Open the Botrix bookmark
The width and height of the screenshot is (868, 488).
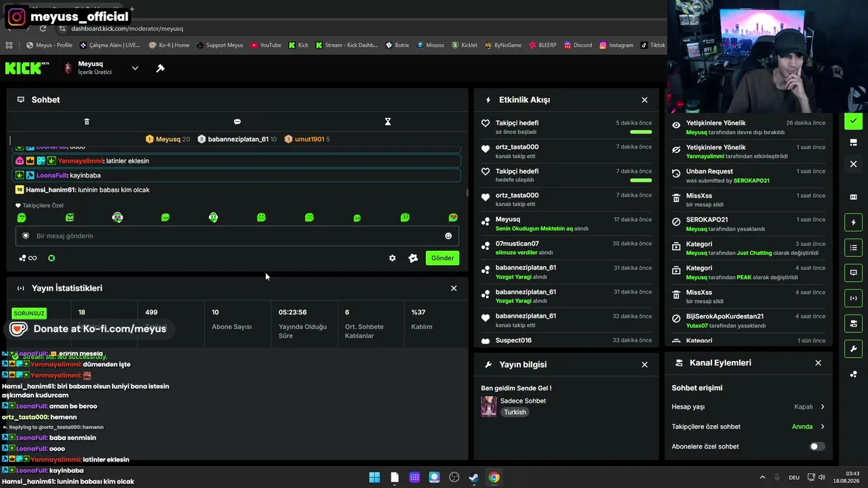coord(397,45)
